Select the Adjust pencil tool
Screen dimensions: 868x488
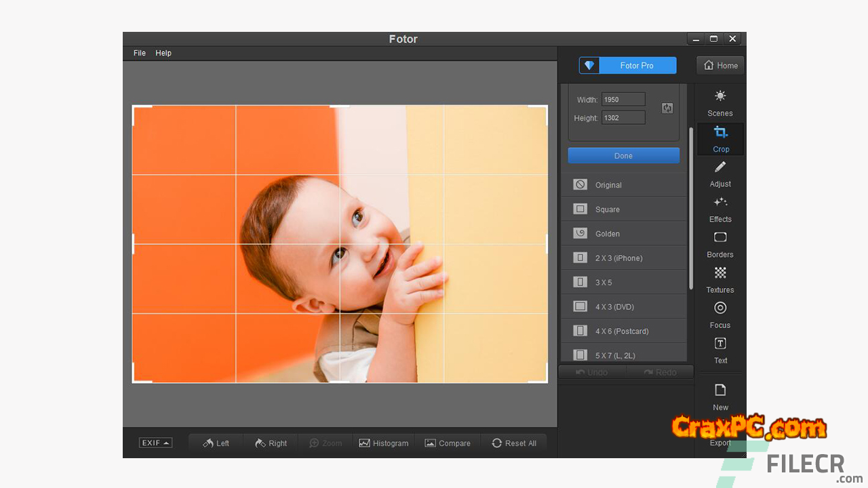coord(720,174)
